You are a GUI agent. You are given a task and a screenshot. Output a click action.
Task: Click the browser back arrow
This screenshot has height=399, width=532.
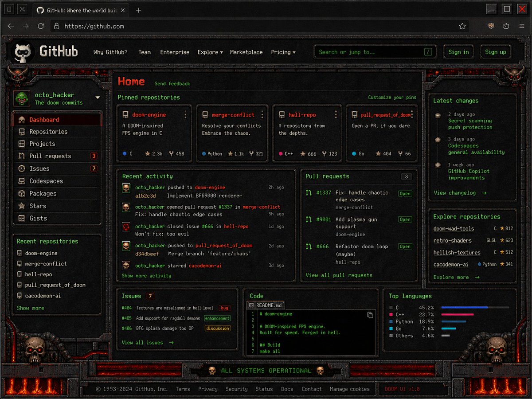click(11, 26)
